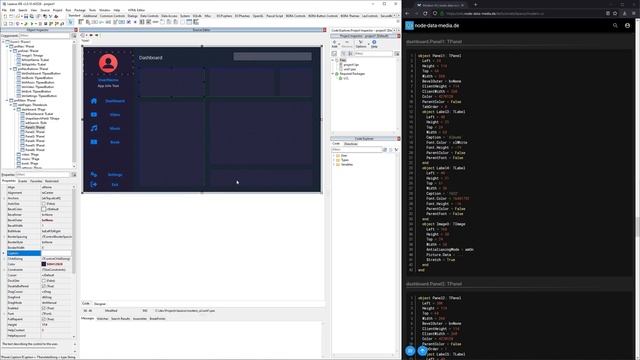Click the BevelColor property swatch
This screenshot has height=360, width=640.
pyautogui.click(x=44, y=209)
